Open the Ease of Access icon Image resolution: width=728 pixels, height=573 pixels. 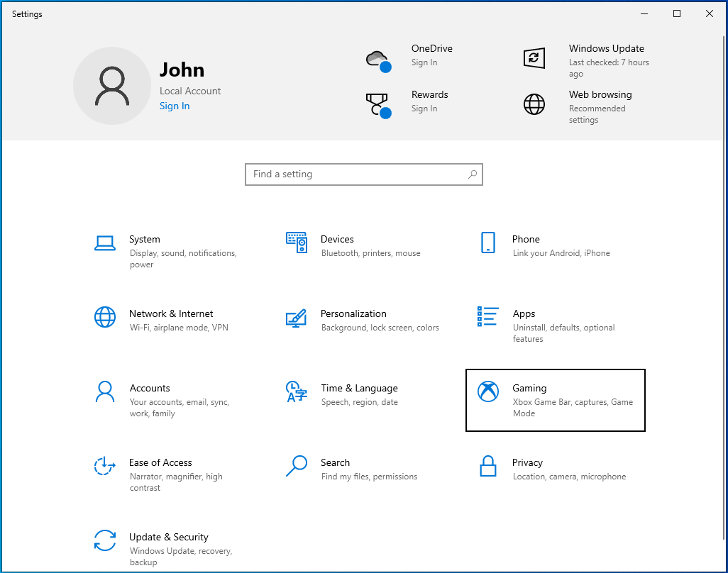(105, 466)
